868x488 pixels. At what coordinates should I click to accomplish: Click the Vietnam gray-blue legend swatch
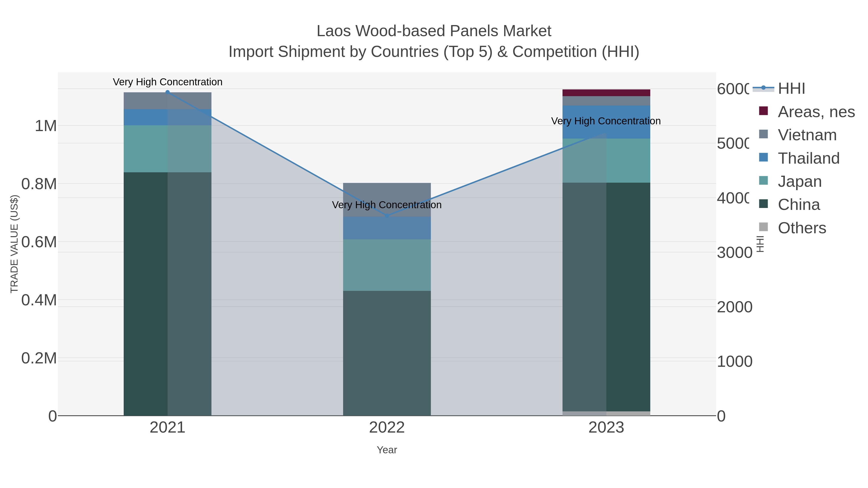763,134
